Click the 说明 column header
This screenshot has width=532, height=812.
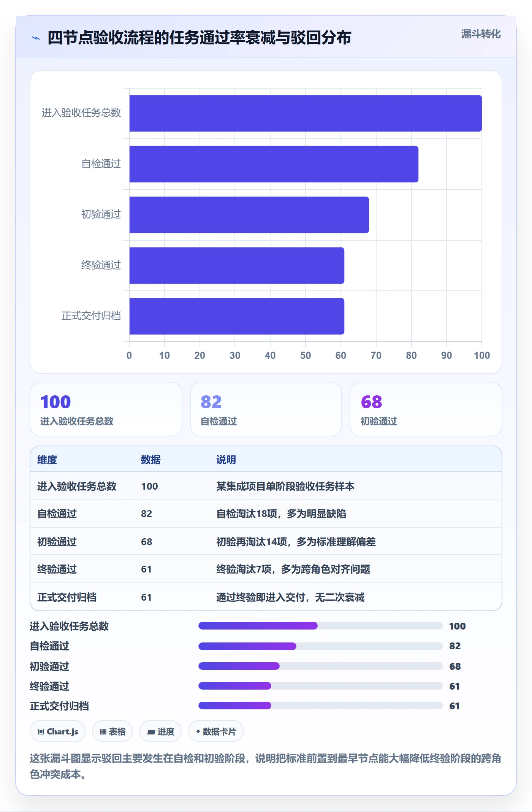coord(226,460)
